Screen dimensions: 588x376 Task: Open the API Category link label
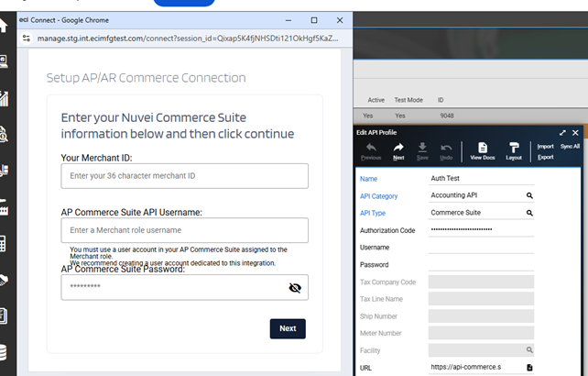tap(379, 196)
